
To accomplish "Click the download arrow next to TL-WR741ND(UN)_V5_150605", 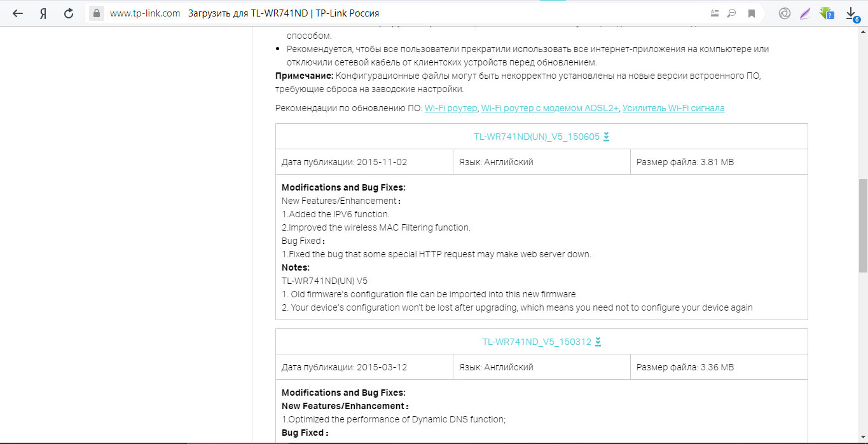I will pos(606,137).
